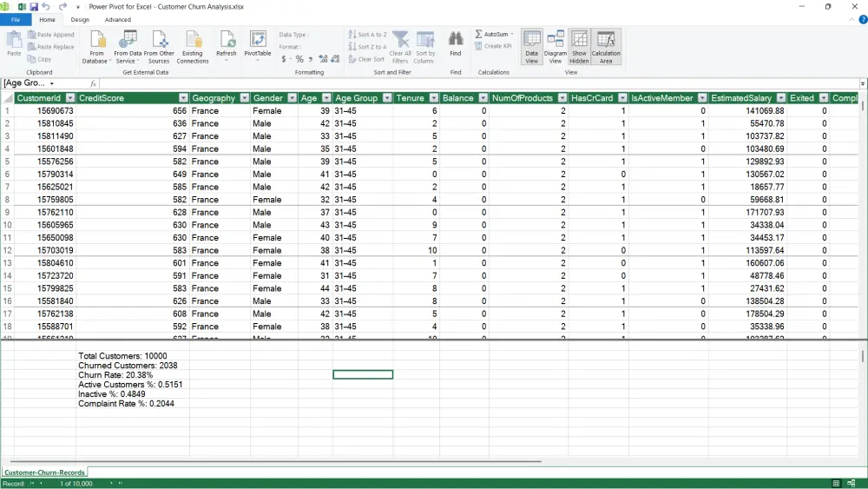Viewport: 868px width, 489px height.
Task: Sort Z to A
Action: tap(367, 47)
